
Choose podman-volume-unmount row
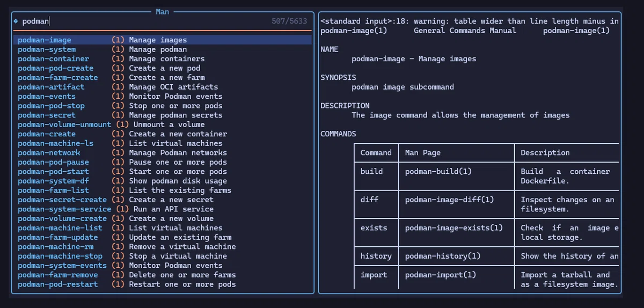[x=162, y=124]
